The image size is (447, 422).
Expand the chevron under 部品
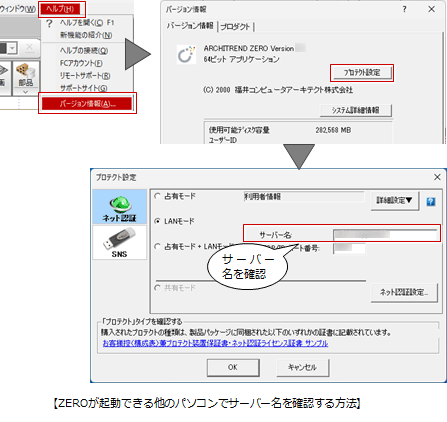[x=26, y=92]
